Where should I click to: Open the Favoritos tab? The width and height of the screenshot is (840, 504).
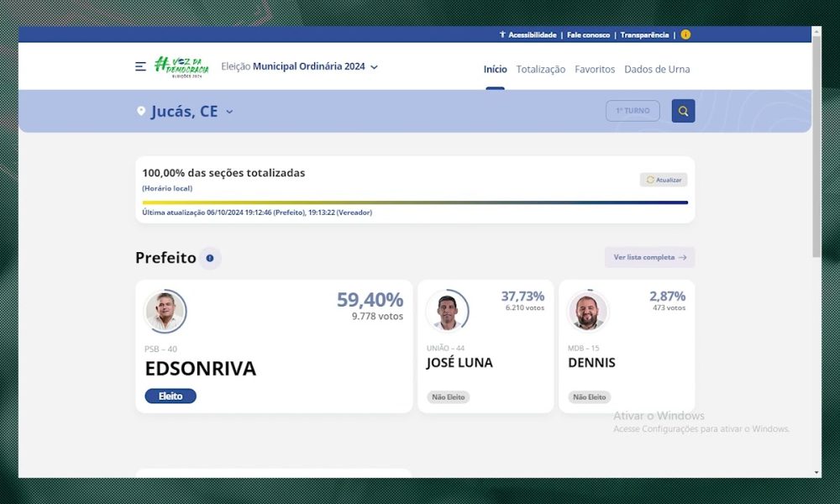pos(595,69)
